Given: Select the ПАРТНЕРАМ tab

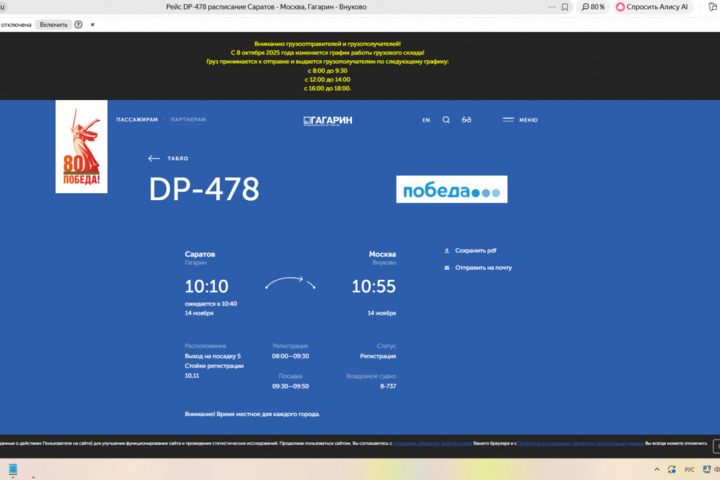Looking at the screenshot, I should click(x=188, y=120).
